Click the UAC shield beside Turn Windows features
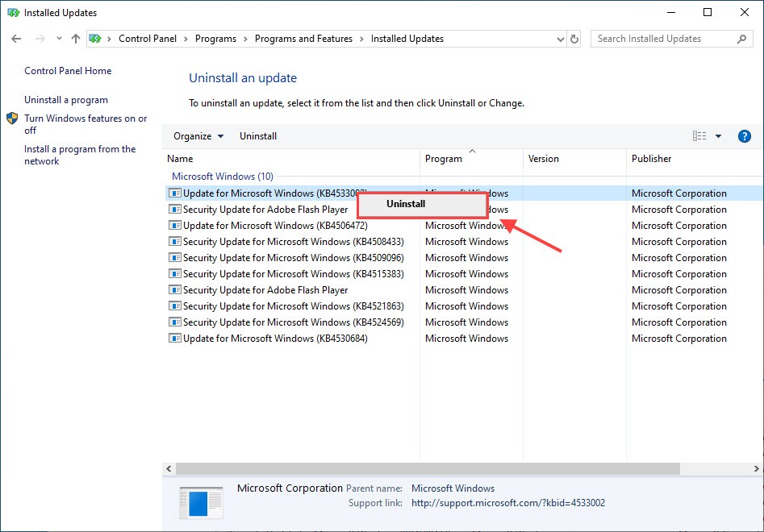This screenshot has width=764, height=532. click(11, 118)
